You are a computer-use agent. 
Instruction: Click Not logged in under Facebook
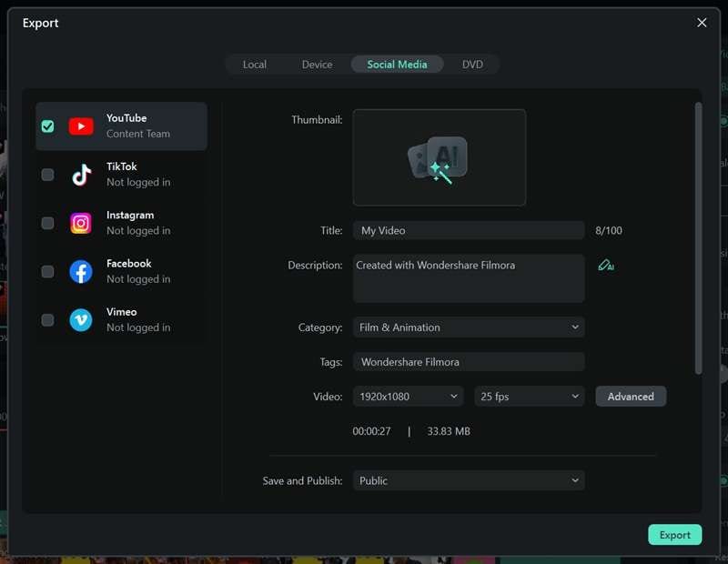[138, 279]
